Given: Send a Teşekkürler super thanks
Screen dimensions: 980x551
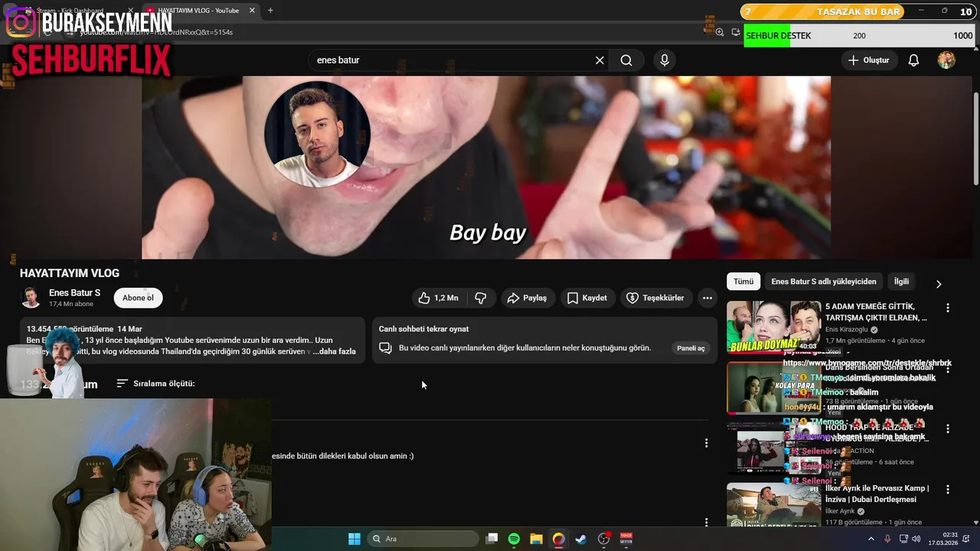Looking at the screenshot, I should coord(655,298).
